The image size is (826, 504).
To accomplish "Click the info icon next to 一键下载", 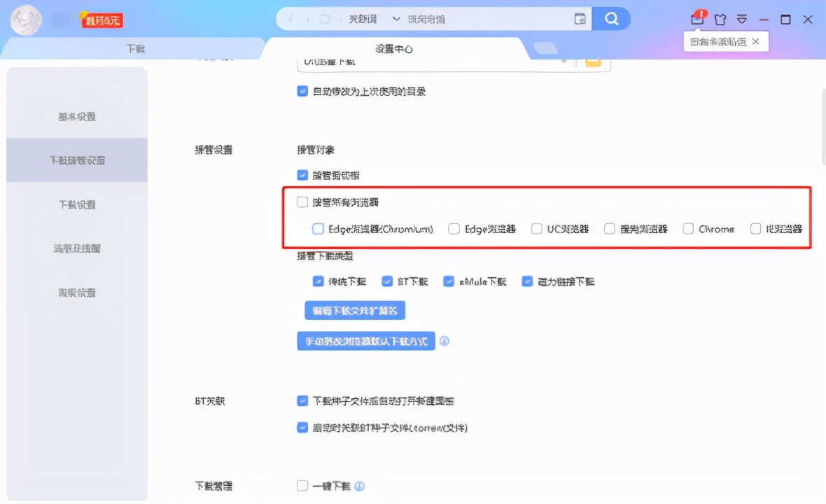I will (359, 485).
